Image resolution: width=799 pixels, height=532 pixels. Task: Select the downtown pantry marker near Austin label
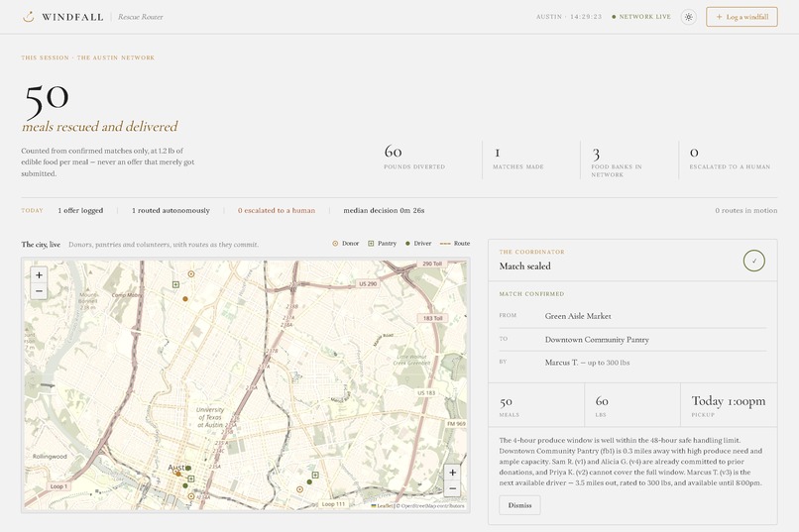[x=191, y=479]
